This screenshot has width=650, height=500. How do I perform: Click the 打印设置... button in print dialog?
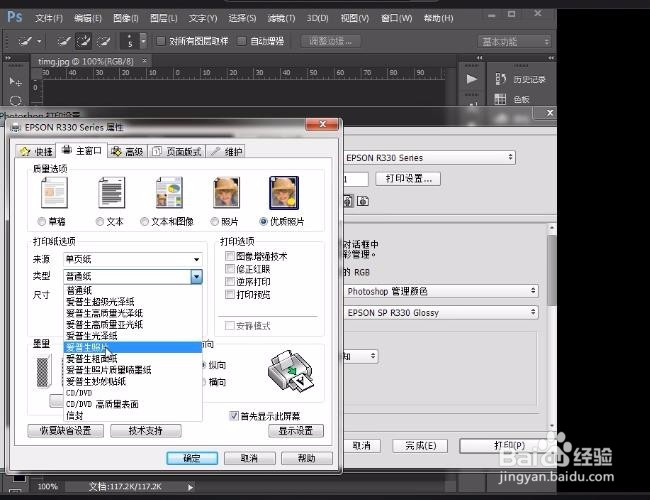coord(408,179)
